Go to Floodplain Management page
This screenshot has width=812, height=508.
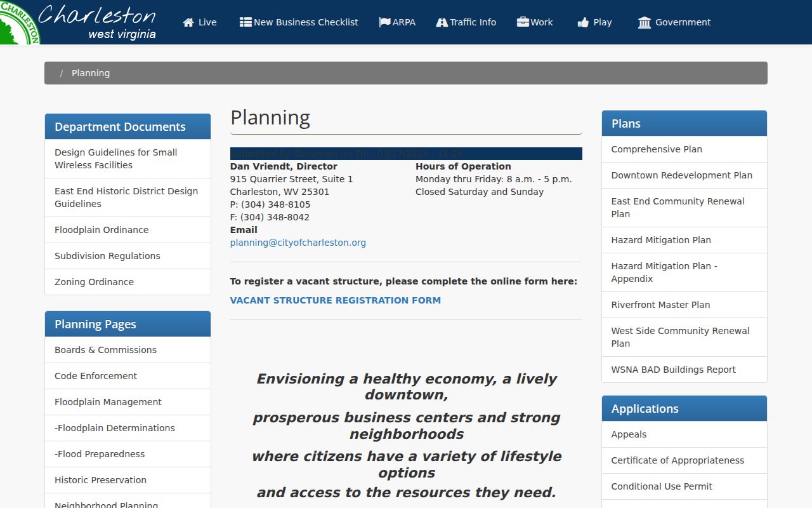tap(128, 402)
